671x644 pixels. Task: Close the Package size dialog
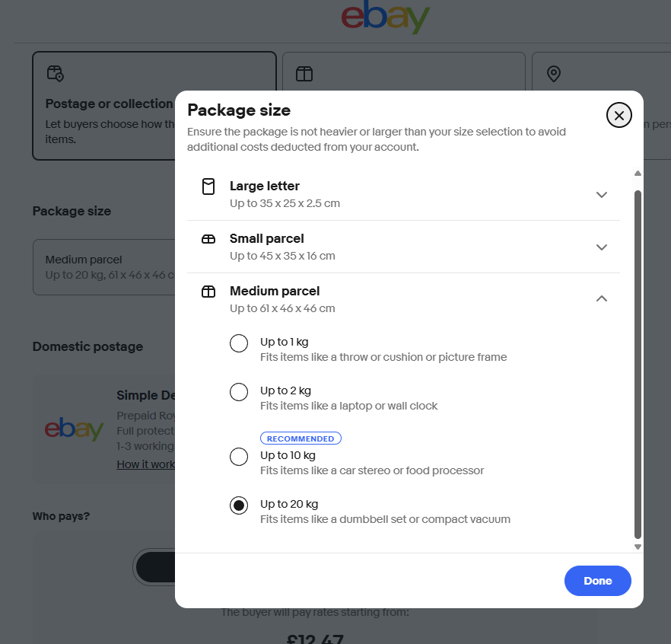[x=619, y=116]
